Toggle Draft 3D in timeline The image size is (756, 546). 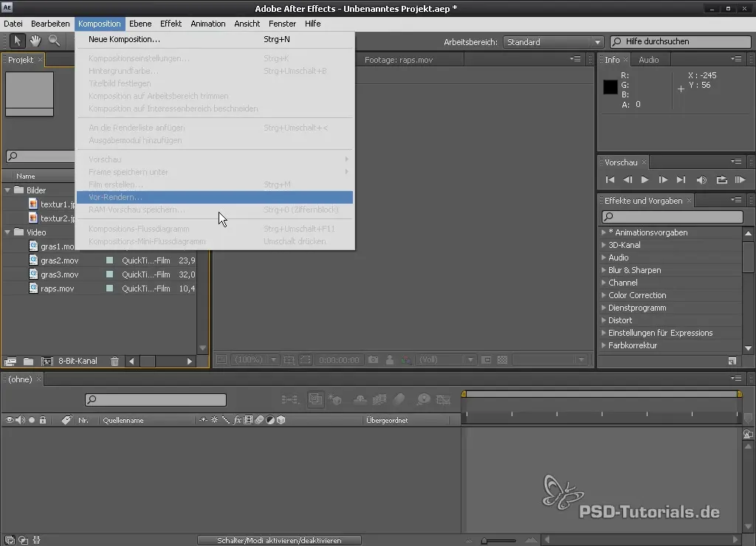pyautogui.click(x=334, y=399)
